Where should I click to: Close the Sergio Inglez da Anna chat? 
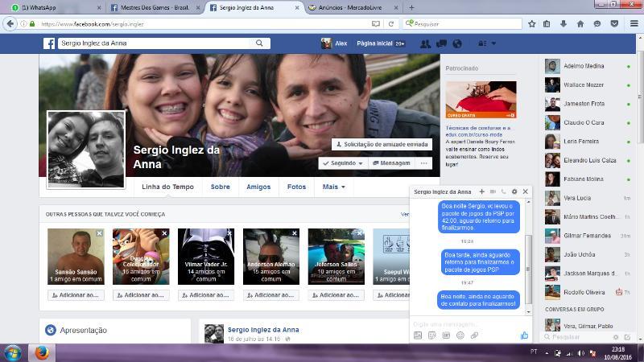pyautogui.click(x=526, y=191)
